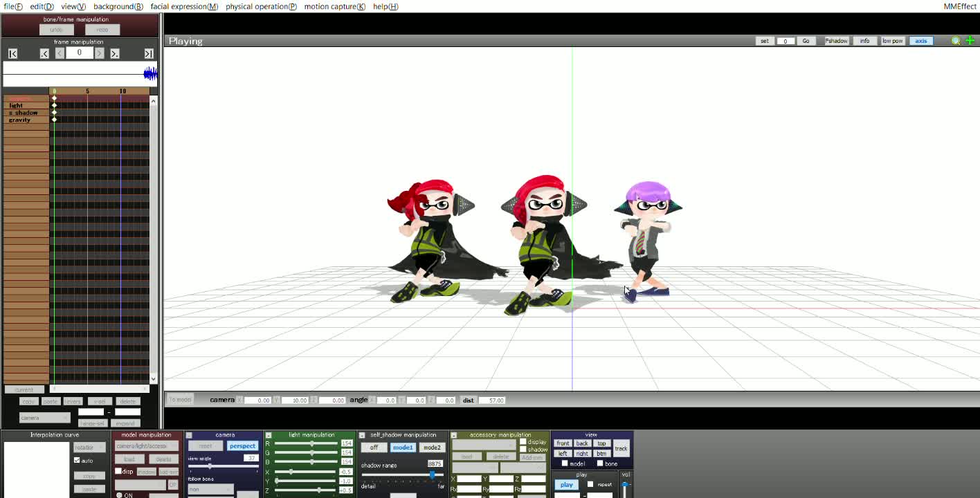Open the background menu
This screenshot has height=498, width=980.
[118, 6]
